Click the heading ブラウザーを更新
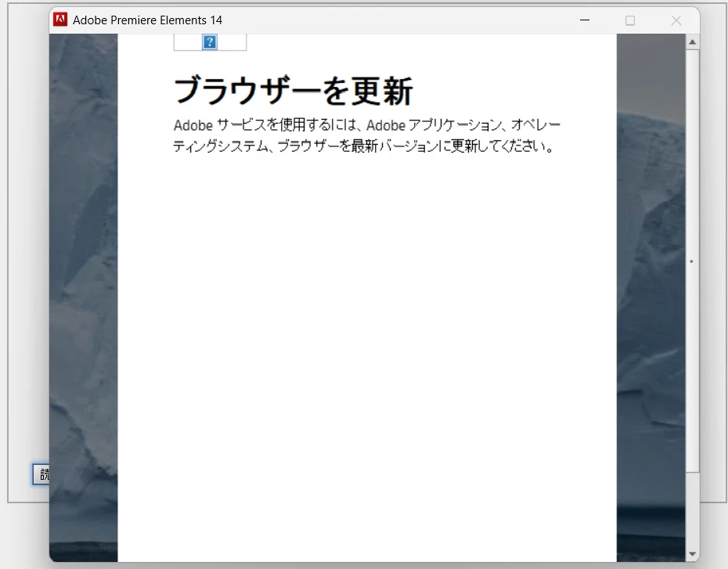 coord(293,91)
